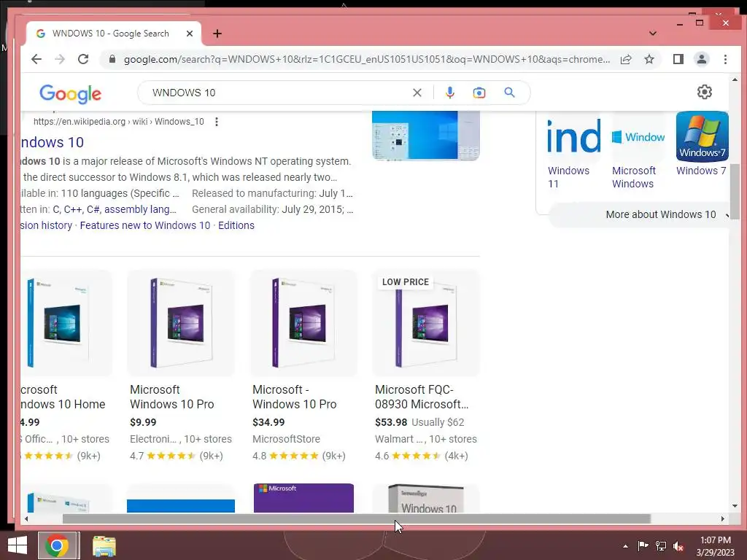The height and width of the screenshot is (560, 747).
Task: Click the muted volume tray icon
Action: [x=678, y=546]
